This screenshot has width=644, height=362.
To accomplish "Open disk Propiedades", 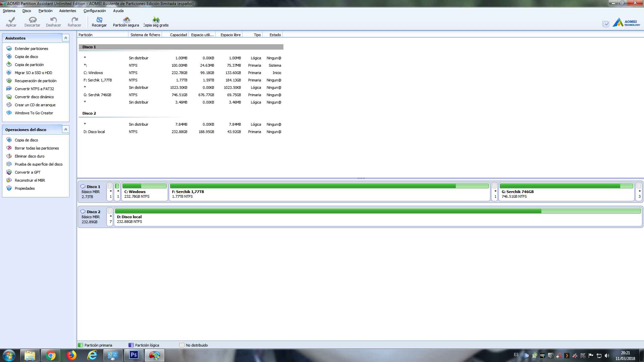I will (24, 188).
